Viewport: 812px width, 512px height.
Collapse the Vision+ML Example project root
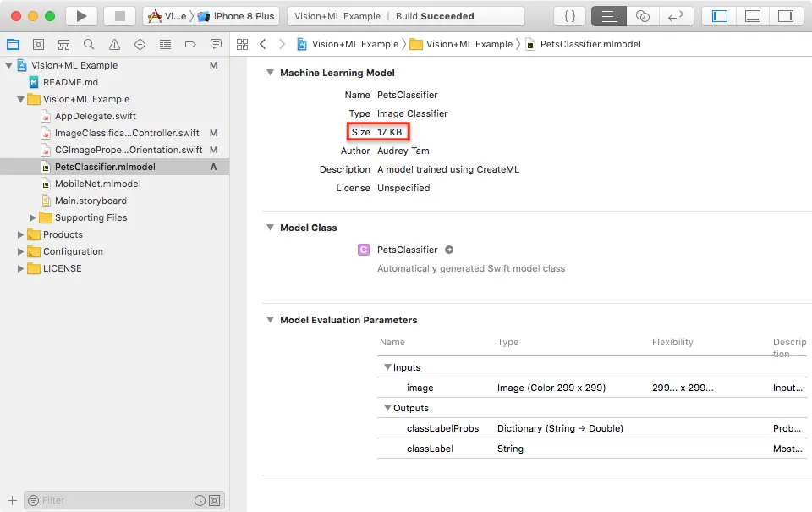(8, 65)
